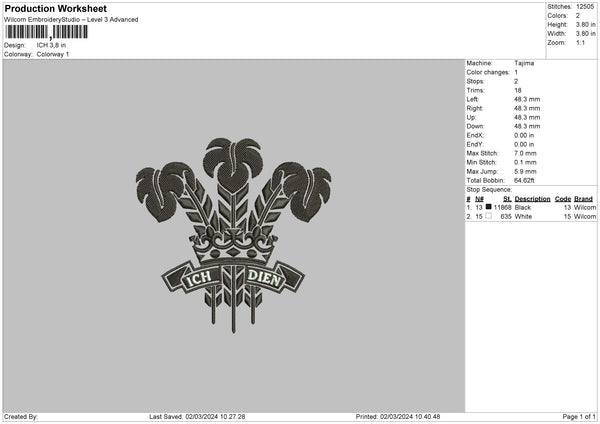Click the Colorway 1 label

pyautogui.click(x=53, y=54)
